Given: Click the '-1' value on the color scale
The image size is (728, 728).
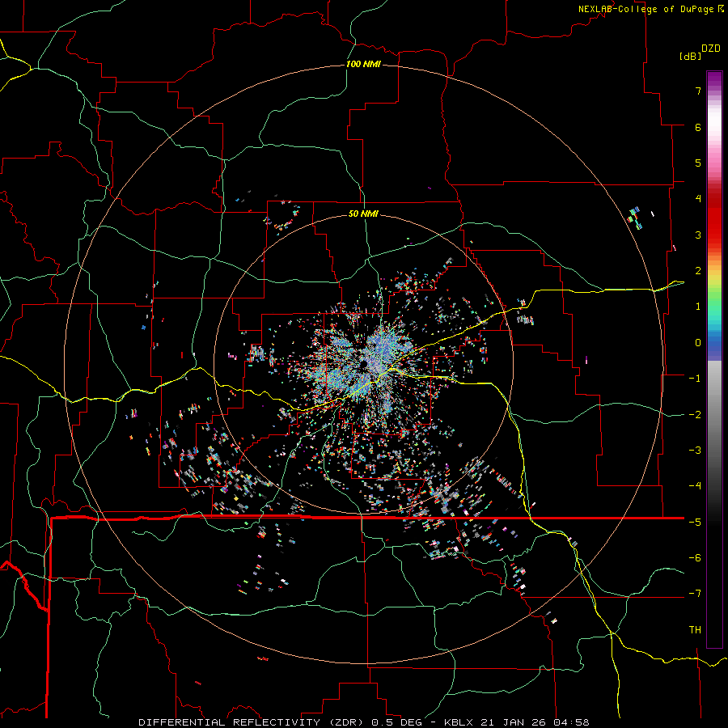Looking at the screenshot, I should click(x=695, y=379).
